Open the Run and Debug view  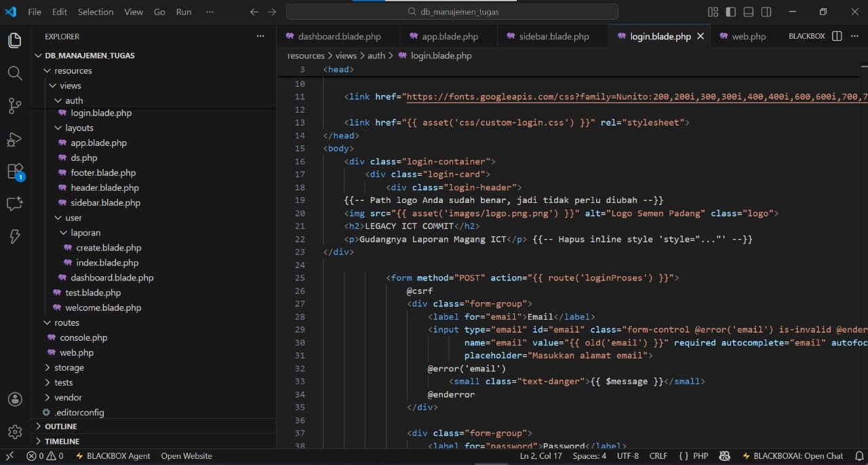[15, 138]
